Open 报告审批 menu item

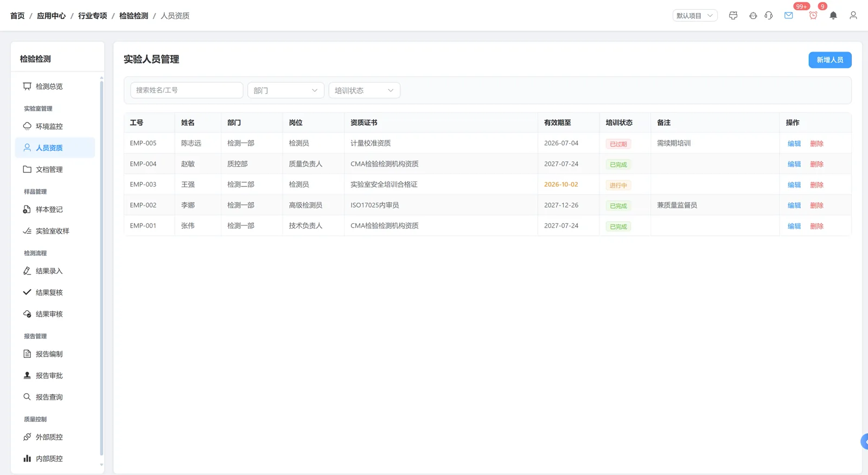55,375
